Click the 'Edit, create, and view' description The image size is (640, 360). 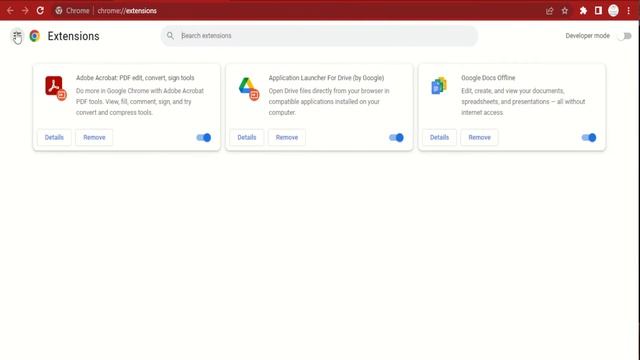tap(523, 102)
